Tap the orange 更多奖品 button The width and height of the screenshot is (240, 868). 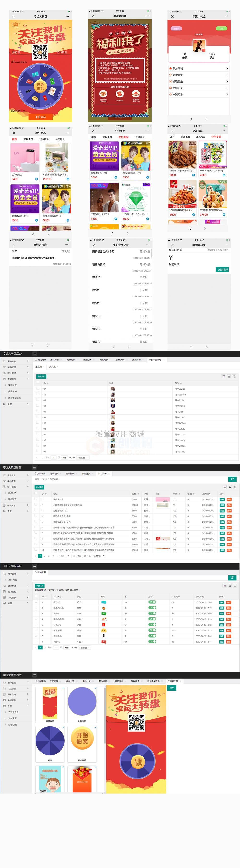[41, 117]
